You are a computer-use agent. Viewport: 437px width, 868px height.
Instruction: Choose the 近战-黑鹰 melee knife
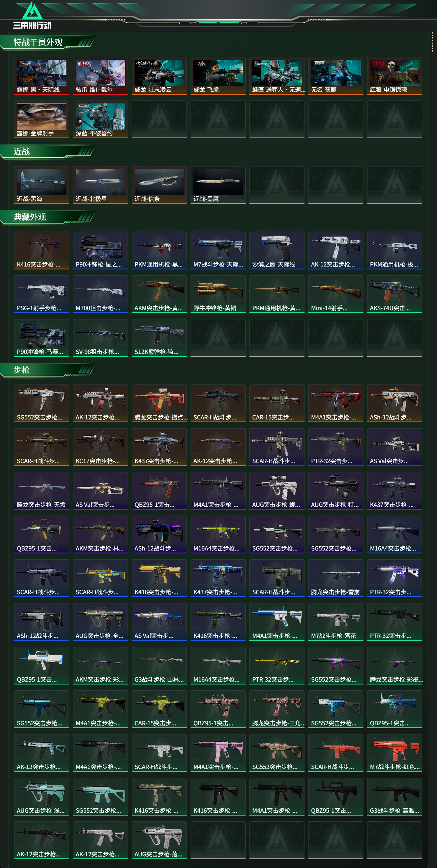pyautogui.click(x=218, y=185)
